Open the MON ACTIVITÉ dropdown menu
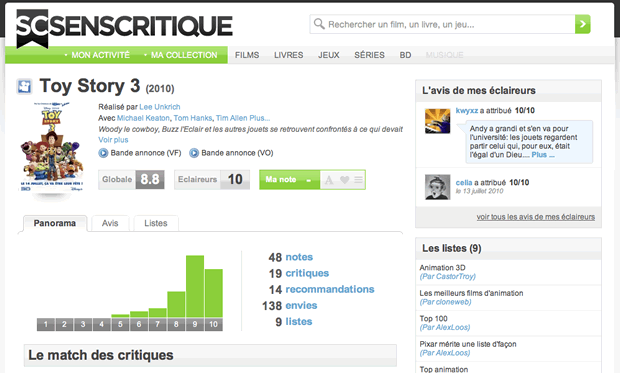The height and width of the screenshot is (373, 620). pos(97,55)
